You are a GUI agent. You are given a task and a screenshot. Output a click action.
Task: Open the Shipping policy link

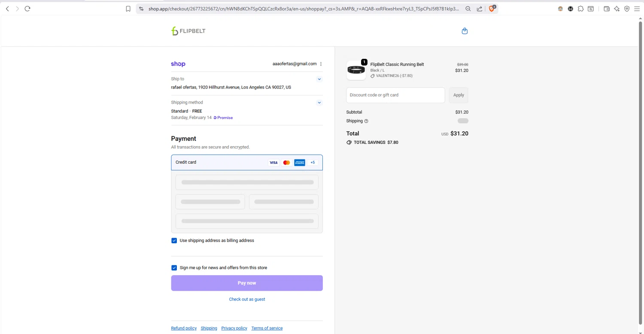click(209, 328)
